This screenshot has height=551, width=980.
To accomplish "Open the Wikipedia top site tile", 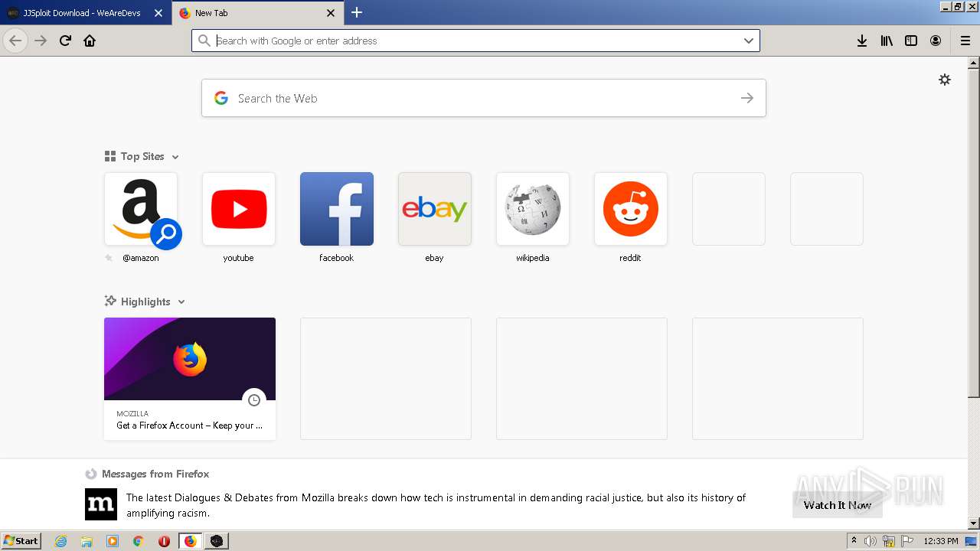I will click(x=533, y=209).
